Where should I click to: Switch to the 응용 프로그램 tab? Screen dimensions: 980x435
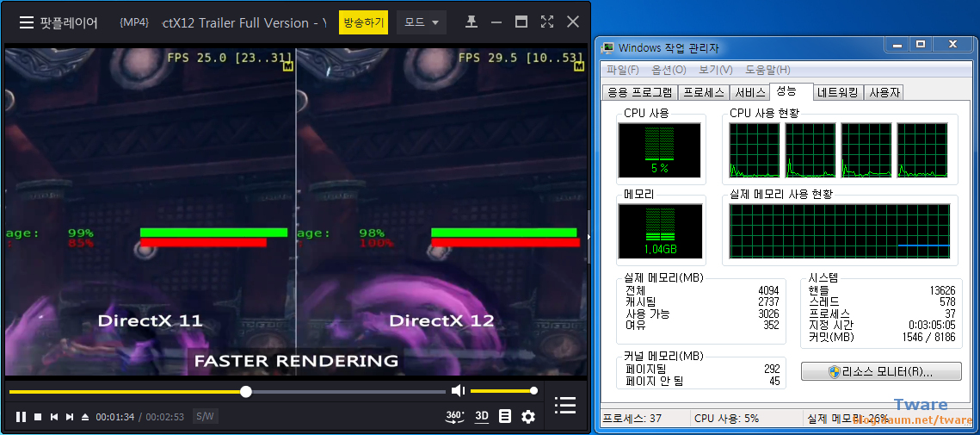639,93
